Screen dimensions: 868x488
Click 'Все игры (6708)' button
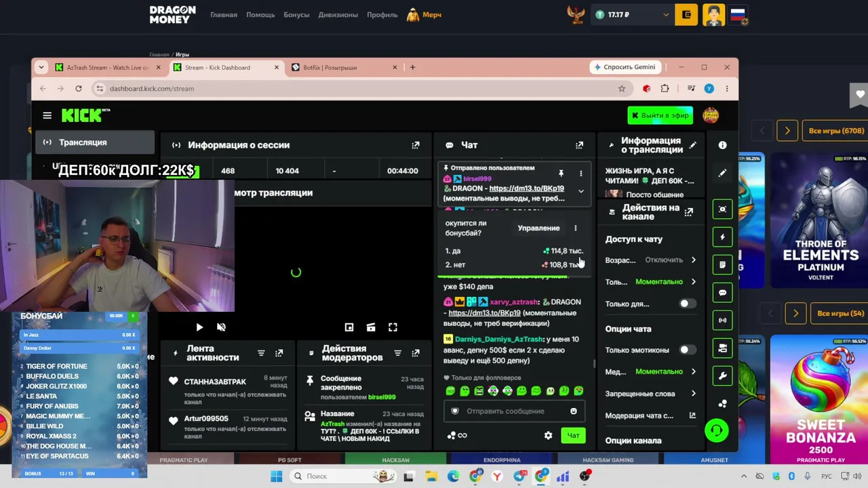click(836, 131)
